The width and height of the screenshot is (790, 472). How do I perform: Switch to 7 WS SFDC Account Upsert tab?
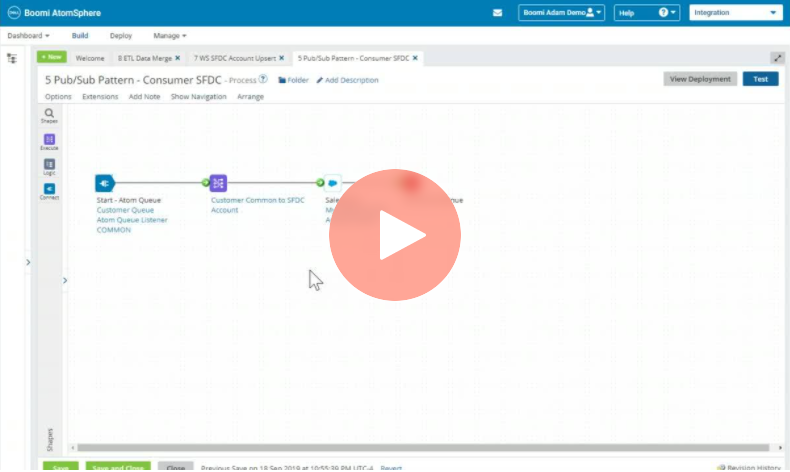tap(235, 58)
